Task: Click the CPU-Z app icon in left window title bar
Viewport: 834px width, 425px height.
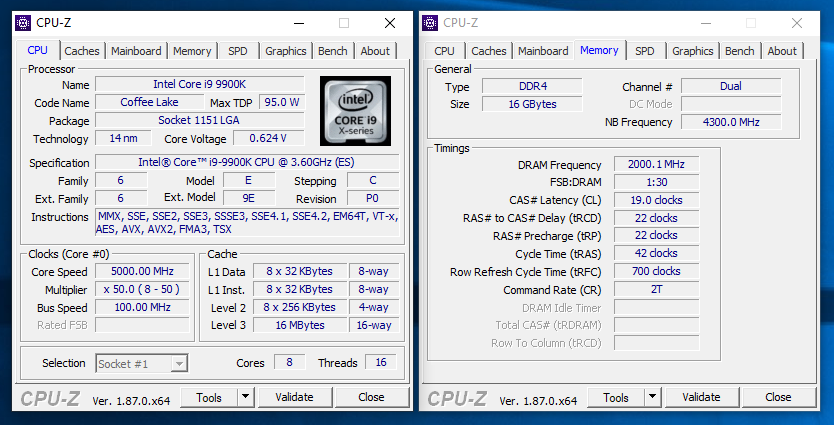Action: [x=23, y=23]
